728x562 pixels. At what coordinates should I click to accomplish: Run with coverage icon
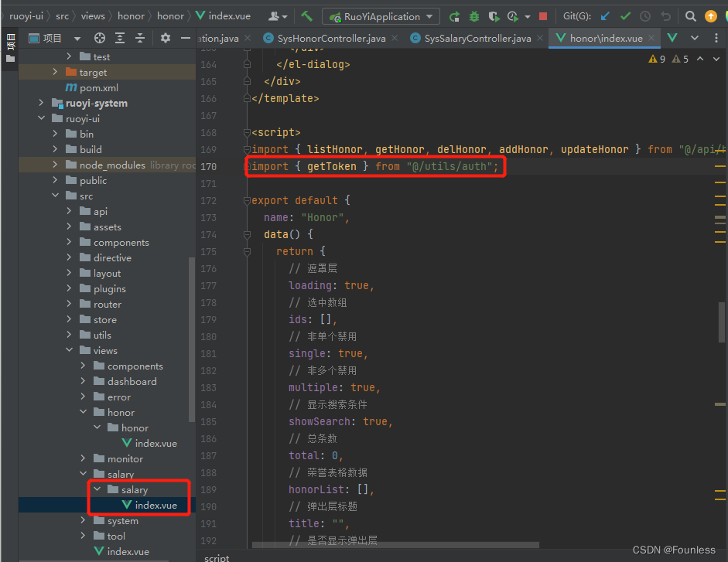[x=494, y=17]
